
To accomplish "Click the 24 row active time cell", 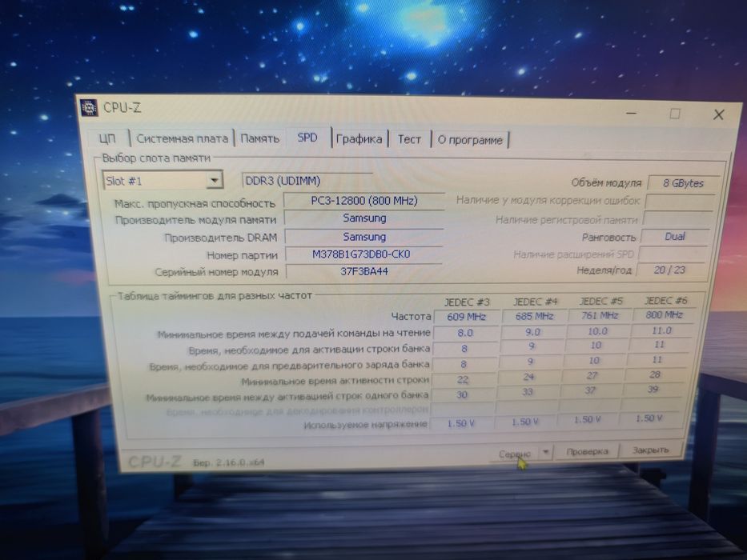I will (x=528, y=377).
